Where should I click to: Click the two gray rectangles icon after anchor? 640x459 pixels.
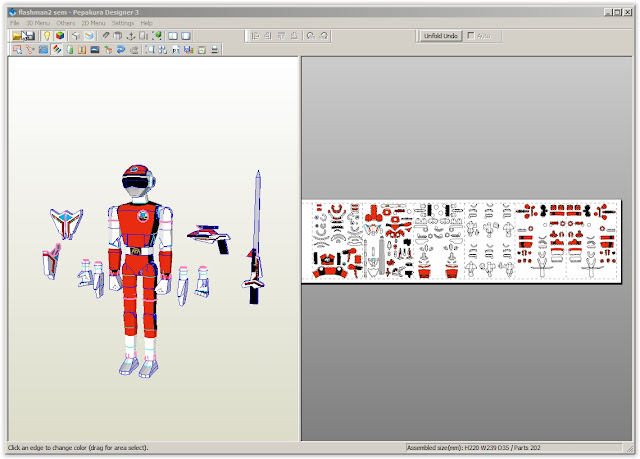(x=144, y=36)
